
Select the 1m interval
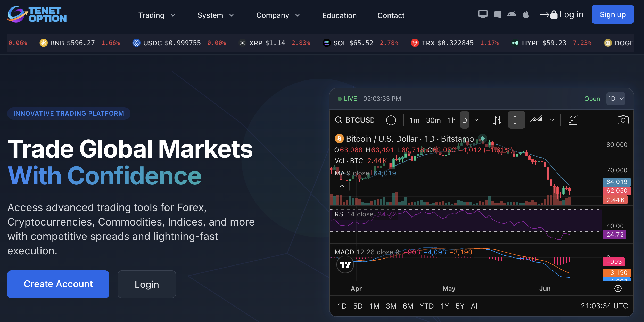coord(414,120)
